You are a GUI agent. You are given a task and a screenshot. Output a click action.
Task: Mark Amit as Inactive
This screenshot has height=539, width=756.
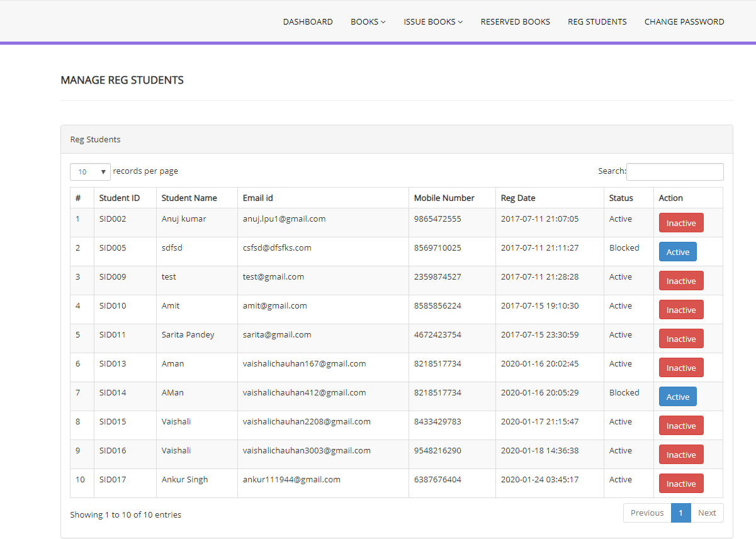click(x=681, y=309)
